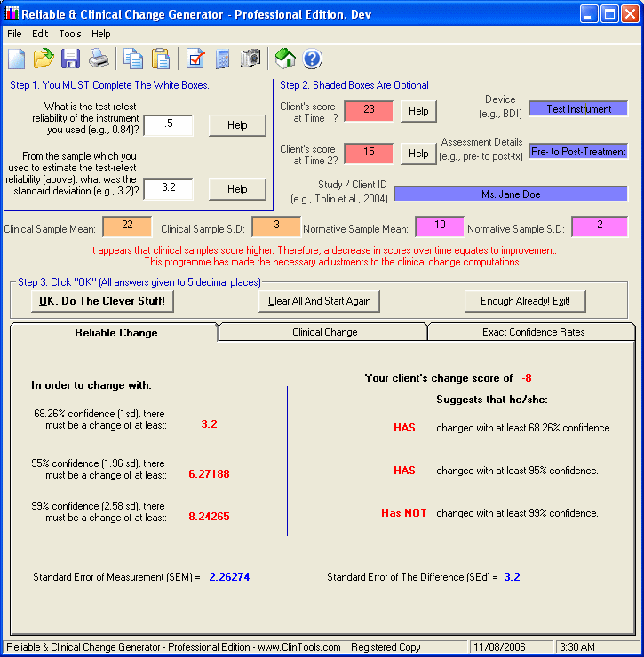Save using the floppy disk icon
Image resolution: width=644 pixels, height=657 pixels.
point(71,59)
